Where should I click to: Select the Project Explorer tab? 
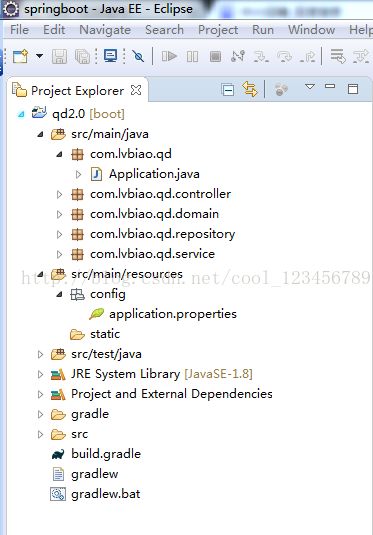77,91
